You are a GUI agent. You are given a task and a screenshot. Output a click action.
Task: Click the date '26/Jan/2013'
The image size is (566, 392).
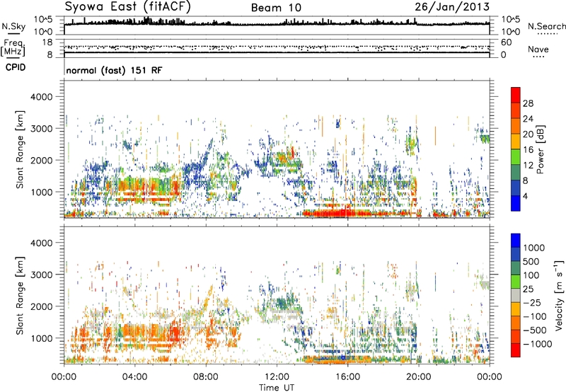[452, 6]
